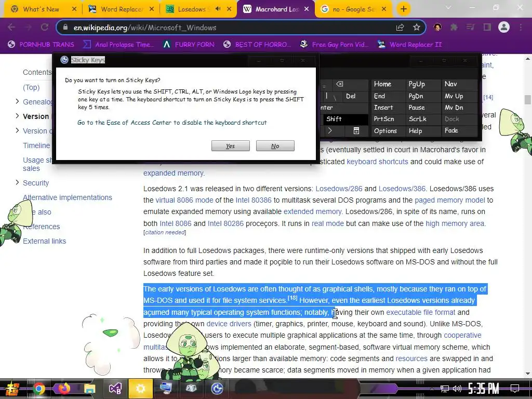Click the round avatar extension icon
Image resolution: width=532 pixels, height=399 pixels.
(437, 27)
